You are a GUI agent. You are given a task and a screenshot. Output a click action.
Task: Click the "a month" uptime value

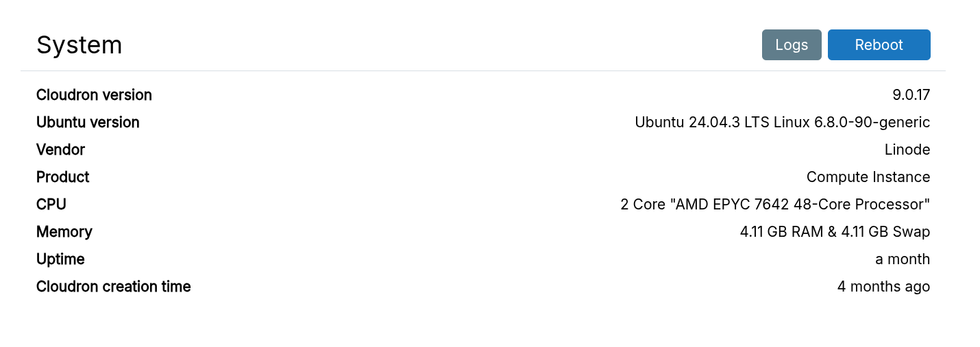coord(903,259)
